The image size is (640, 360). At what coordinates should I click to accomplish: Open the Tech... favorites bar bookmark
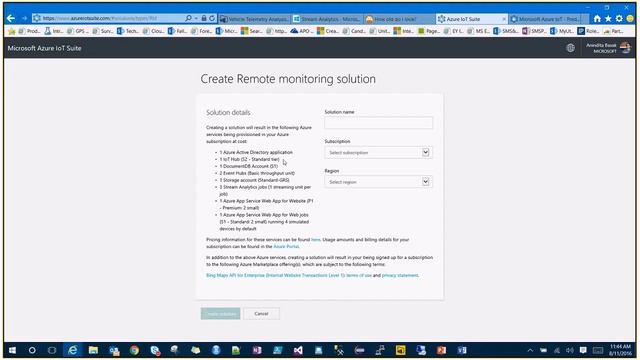click(x=128, y=31)
